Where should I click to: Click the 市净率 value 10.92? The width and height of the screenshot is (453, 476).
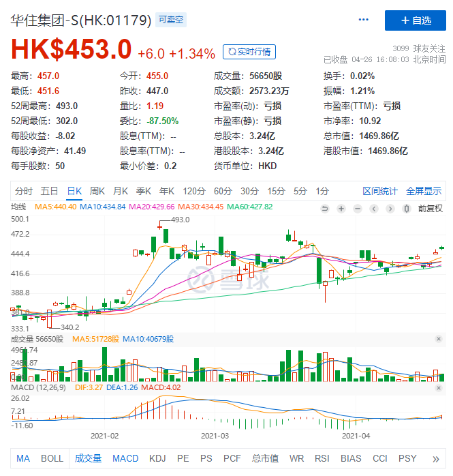[x=370, y=121]
